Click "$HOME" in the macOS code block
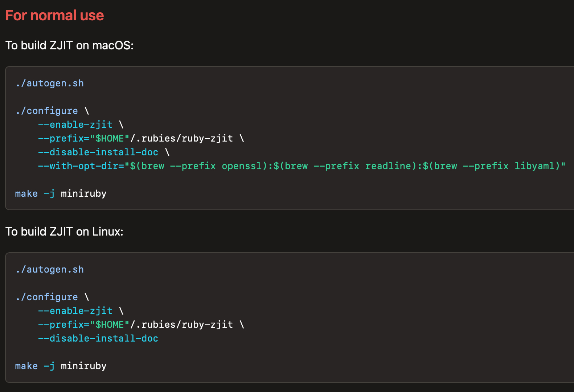 pyautogui.click(x=110, y=139)
